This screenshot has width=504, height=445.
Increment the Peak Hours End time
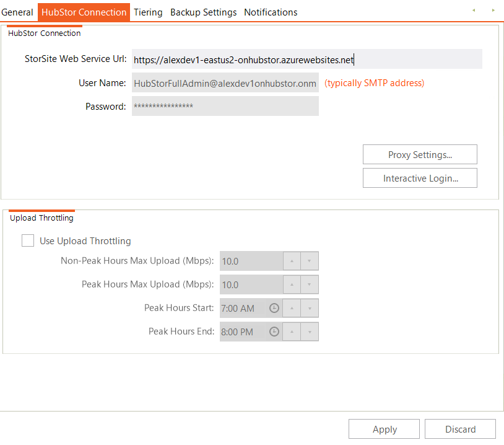(292, 332)
